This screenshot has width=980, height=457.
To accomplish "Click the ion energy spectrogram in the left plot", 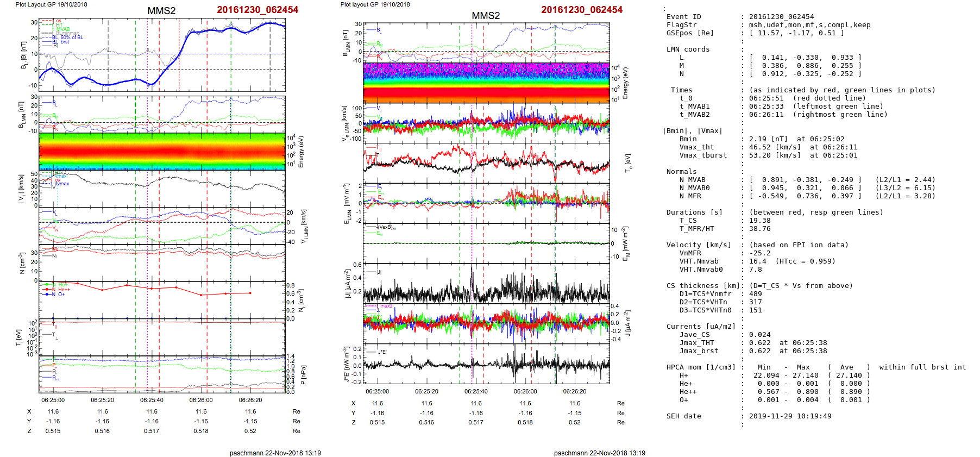I will [162, 151].
